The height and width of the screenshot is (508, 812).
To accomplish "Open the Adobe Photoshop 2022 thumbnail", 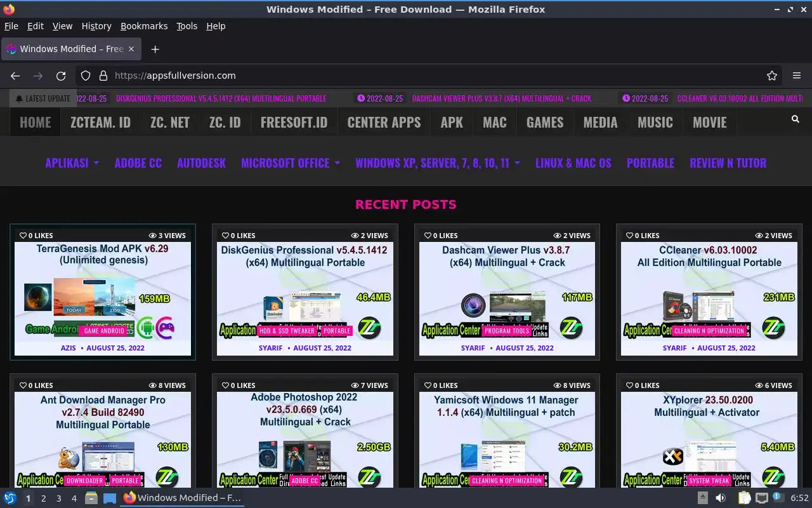I will point(305,439).
